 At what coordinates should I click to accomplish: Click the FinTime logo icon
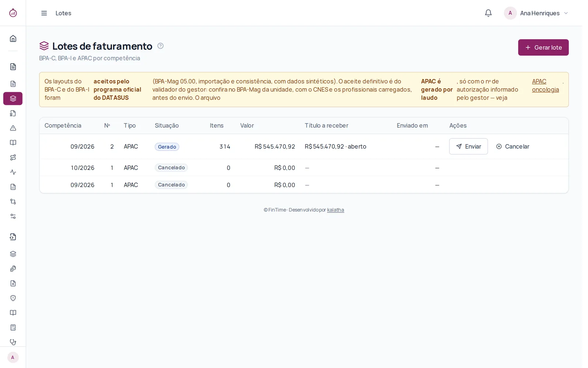13,13
